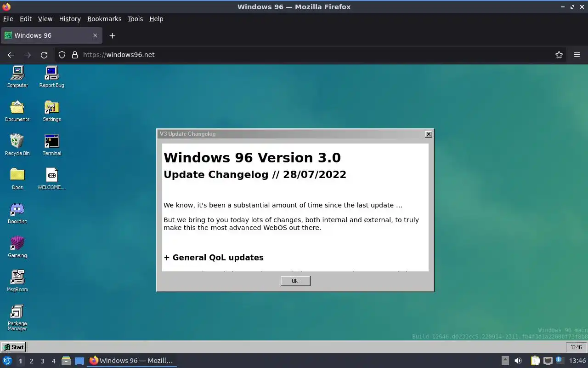Click OK in the changelog dialog
The image size is (588, 368).
(295, 281)
